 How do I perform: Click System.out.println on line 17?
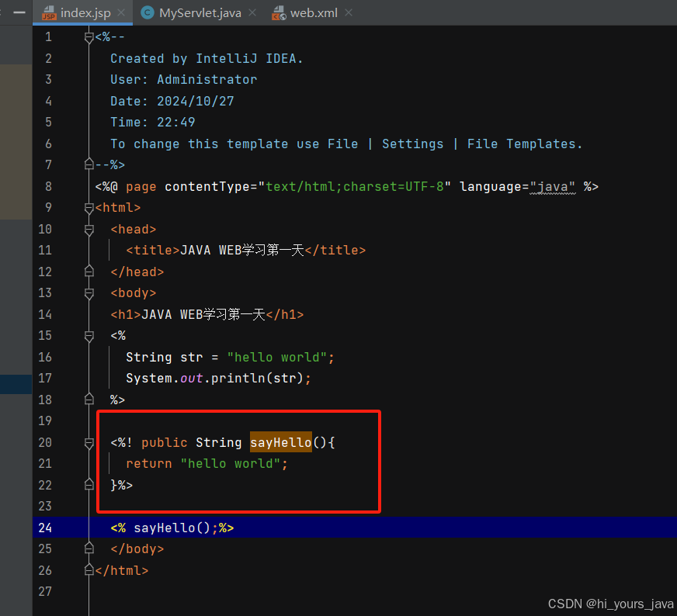pyautogui.click(x=196, y=379)
